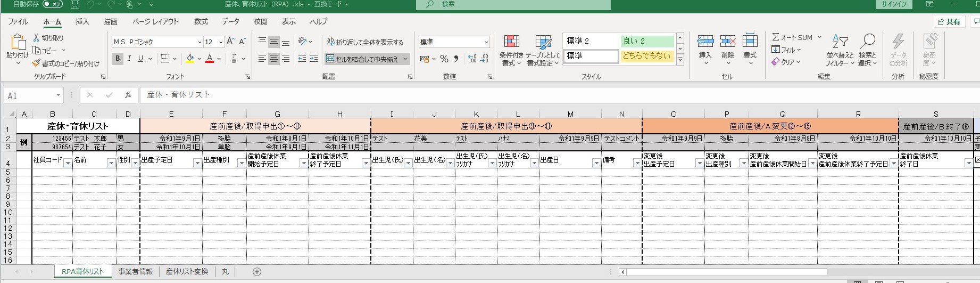Toggle Bold formatting
The height and width of the screenshot is (283, 980).
(118, 59)
